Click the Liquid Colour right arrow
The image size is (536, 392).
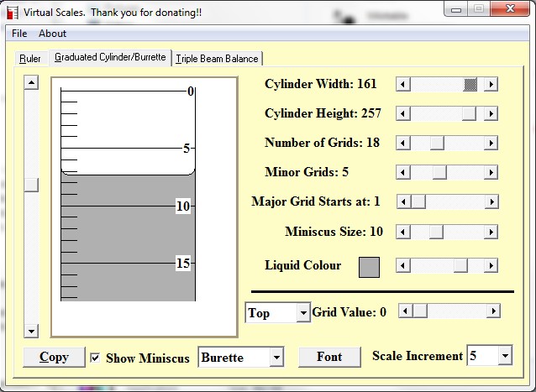(x=491, y=265)
